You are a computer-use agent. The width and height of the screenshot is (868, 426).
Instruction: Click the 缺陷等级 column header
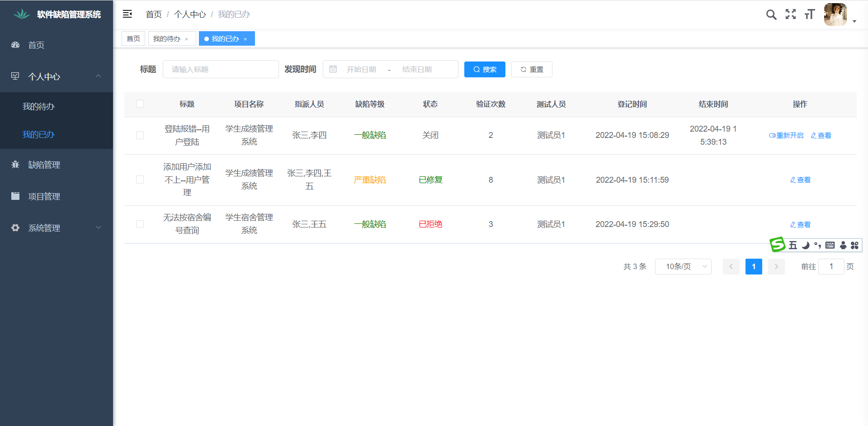370,104
